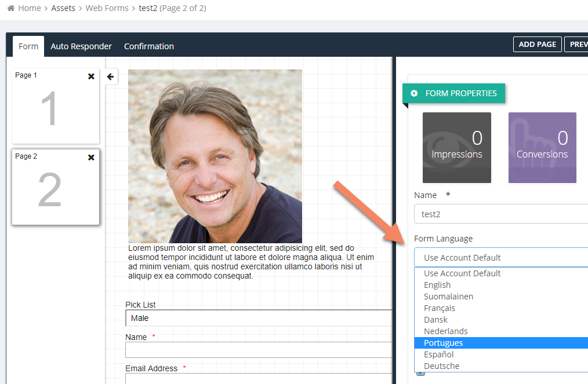Viewport: 588px width, 384px height.
Task: Choose Français from language list
Action: click(x=501, y=308)
